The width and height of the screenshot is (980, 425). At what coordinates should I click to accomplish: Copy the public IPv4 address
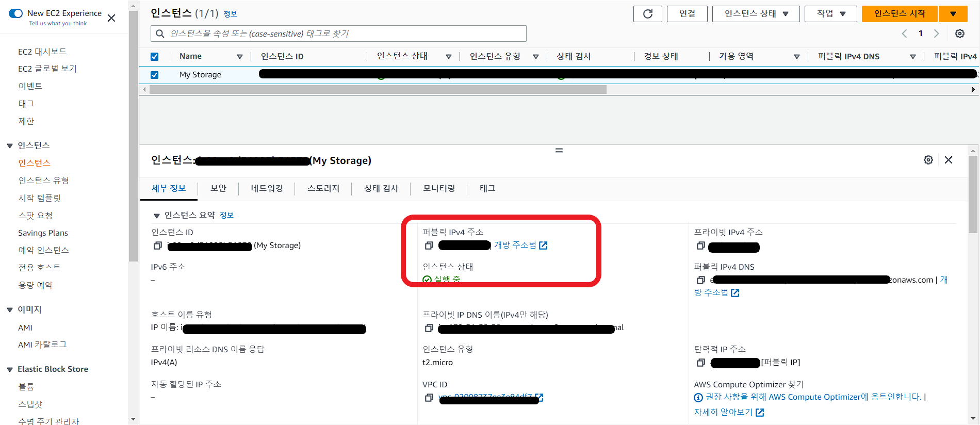pyautogui.click(x=429, y=246)
